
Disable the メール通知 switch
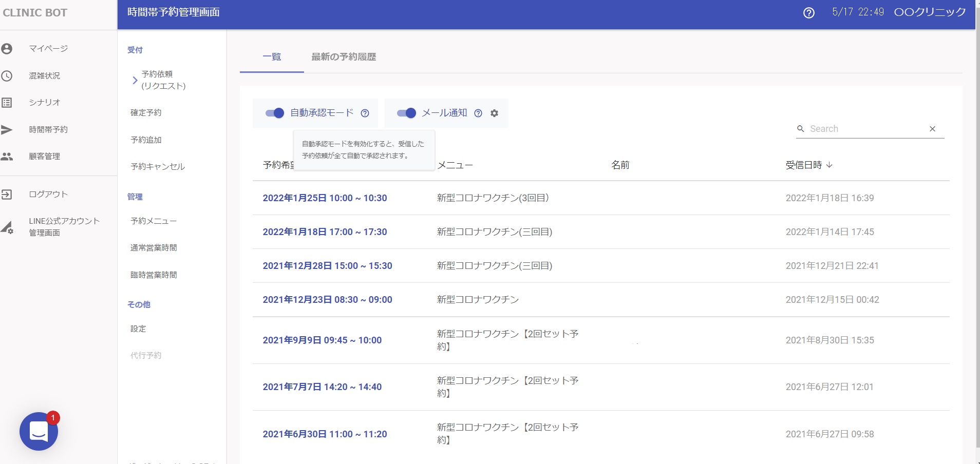tap(406, 113)
